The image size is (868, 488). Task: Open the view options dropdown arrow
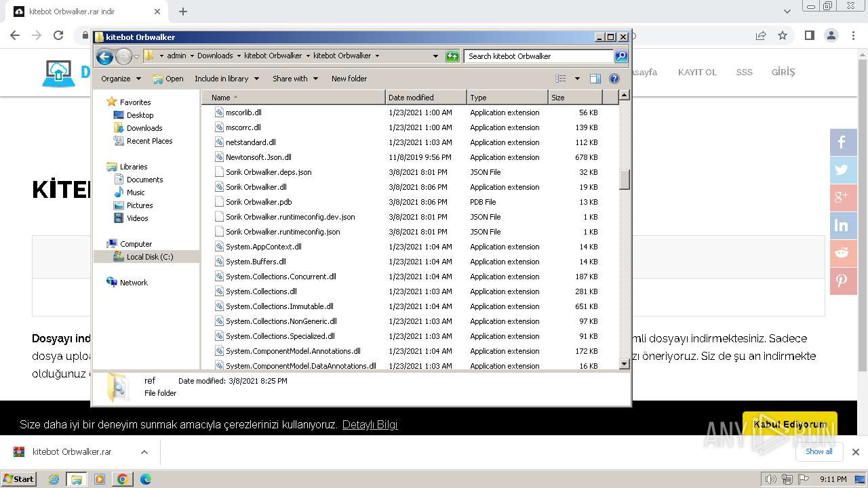[577, 79]
